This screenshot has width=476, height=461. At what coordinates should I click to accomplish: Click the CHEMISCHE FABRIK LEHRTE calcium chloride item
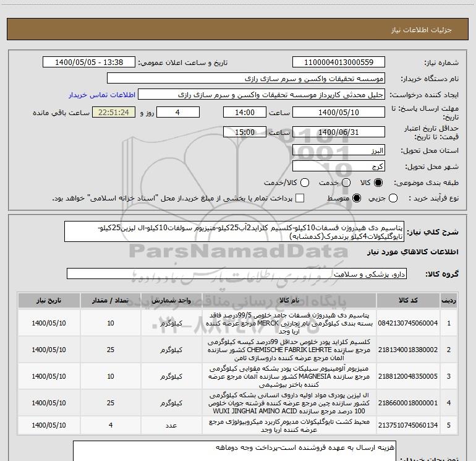[x=289, y=350]
